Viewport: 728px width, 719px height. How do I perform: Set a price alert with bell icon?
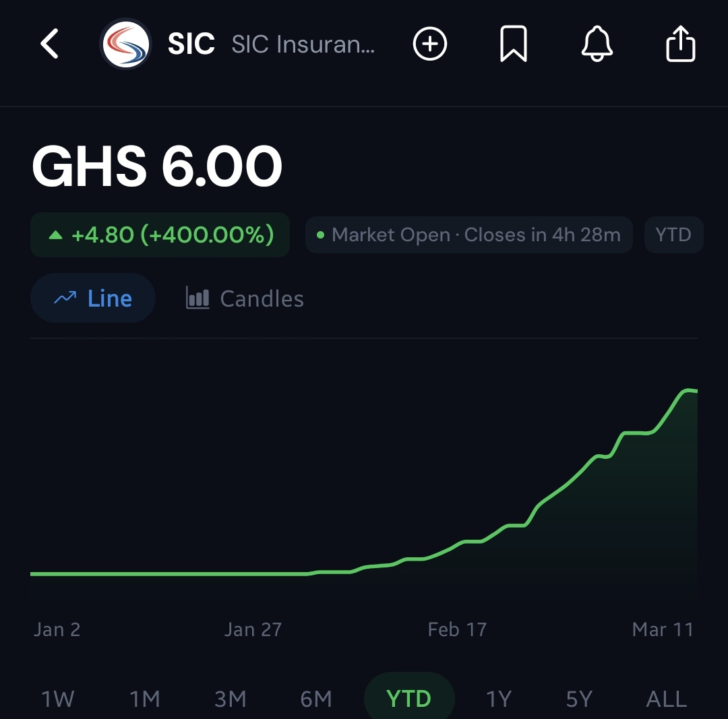(597, 44)
